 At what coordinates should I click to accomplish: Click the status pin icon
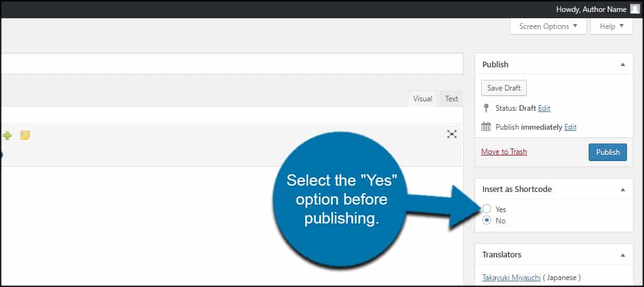pyautogui.click(x=486, y=108)
